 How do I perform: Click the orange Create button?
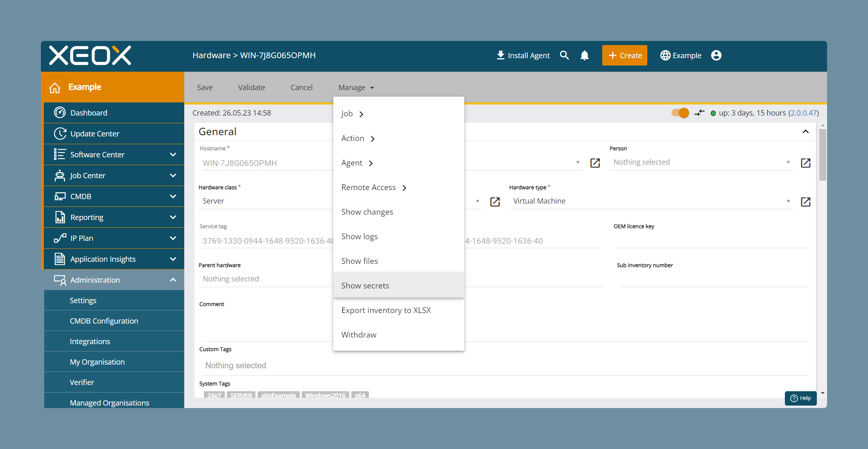tap(625, 55)
